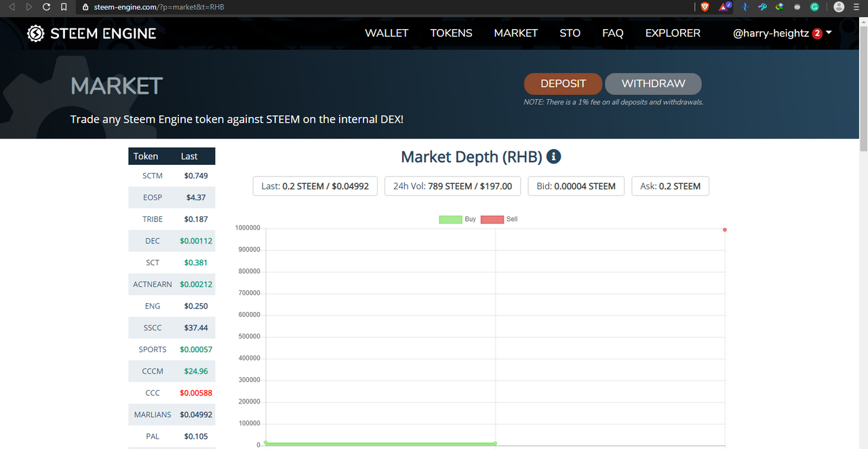Open the STO menu item

pyautogui.click(x=570, y=33)
